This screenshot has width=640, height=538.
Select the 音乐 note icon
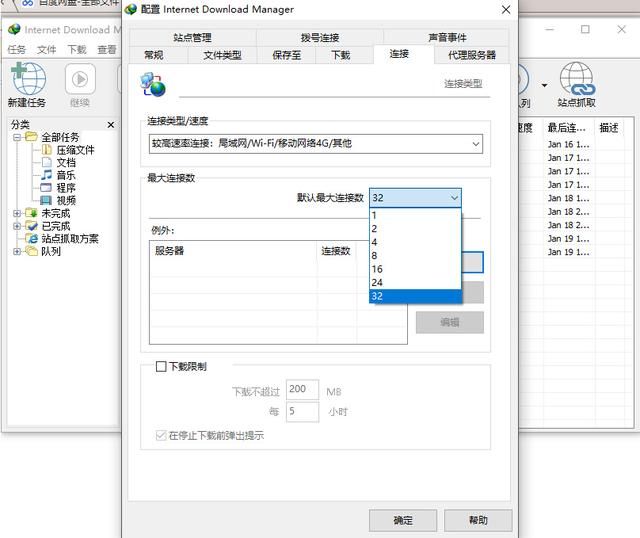pyautogui.click(x=47, y=175)
